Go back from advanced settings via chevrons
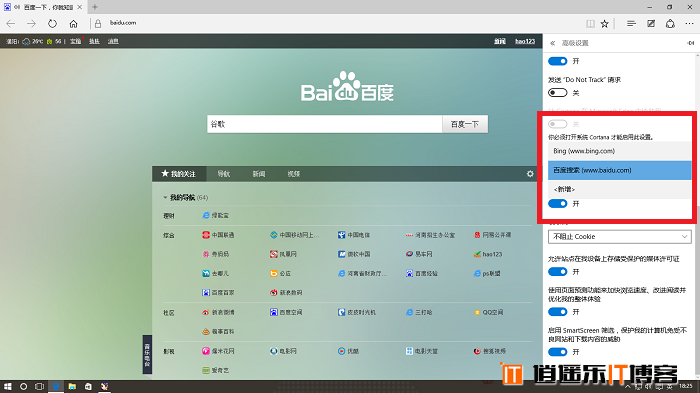This screenshot has width=700, height=393. 553,43
